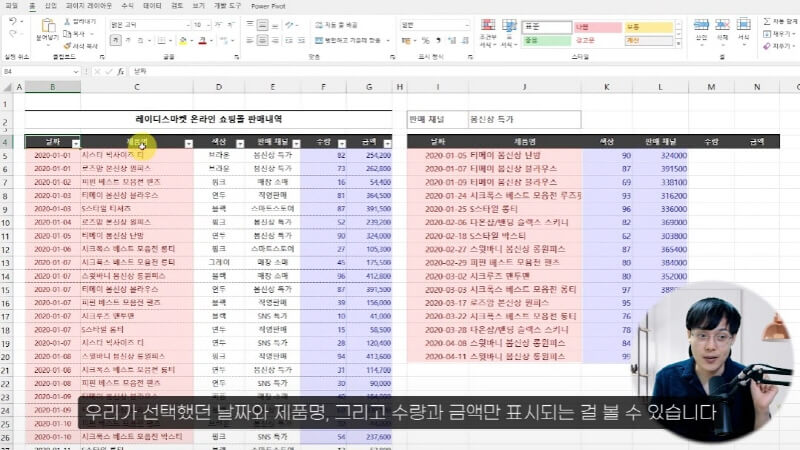Open the 수량 column filter dropdown
The width and height of the screenshot is (800, 450).
click(342, 144)
